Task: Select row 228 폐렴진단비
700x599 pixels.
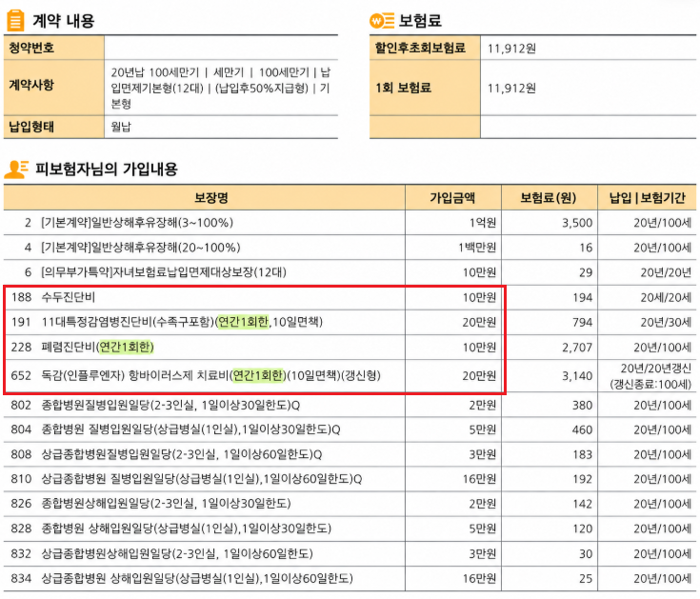Action: (x=350, y=348)
